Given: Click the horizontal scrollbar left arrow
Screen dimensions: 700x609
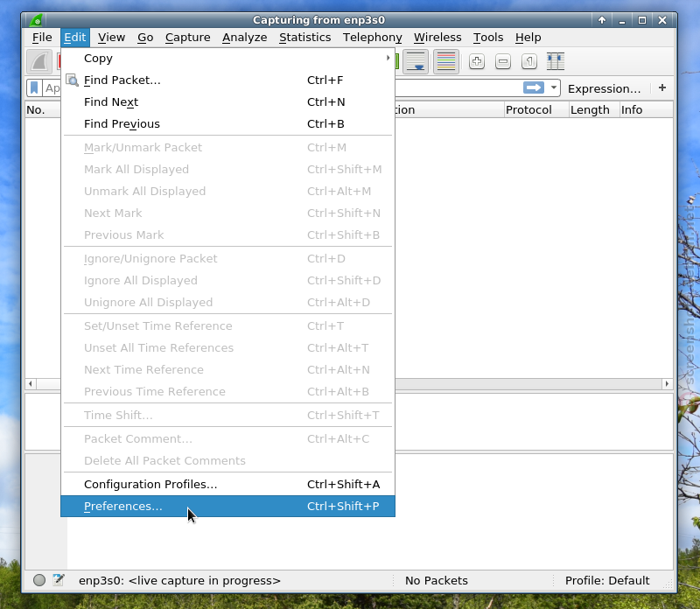Looking at the screenshot, I should (x=31, y=383).
